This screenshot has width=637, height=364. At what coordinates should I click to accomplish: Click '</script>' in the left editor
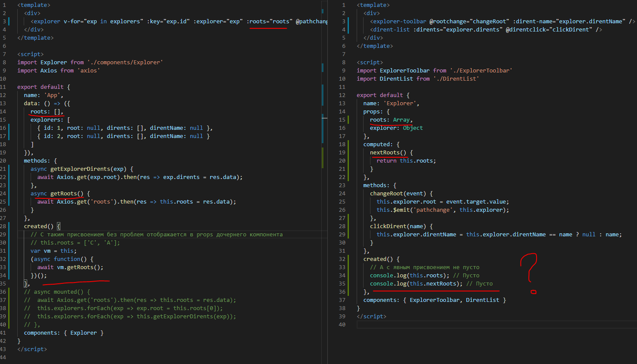point(32,349)
